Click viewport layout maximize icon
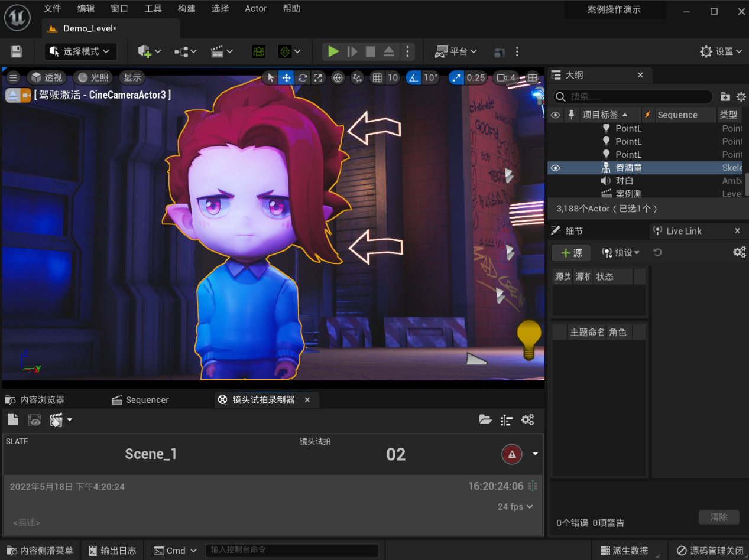 [533, 77]
